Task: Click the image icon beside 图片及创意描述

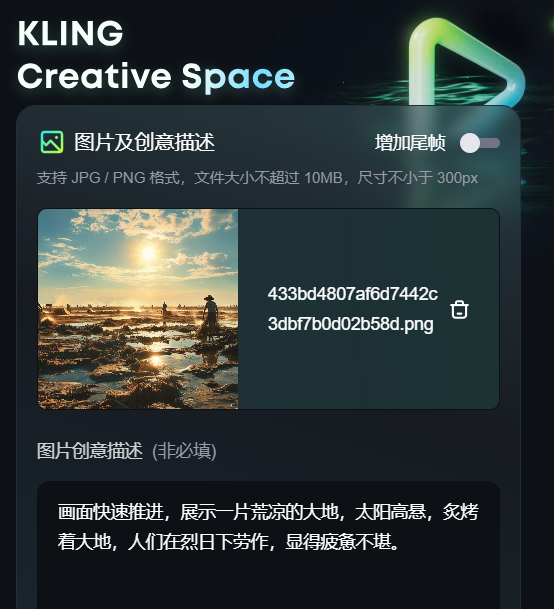Action: (x=52, y=142)
